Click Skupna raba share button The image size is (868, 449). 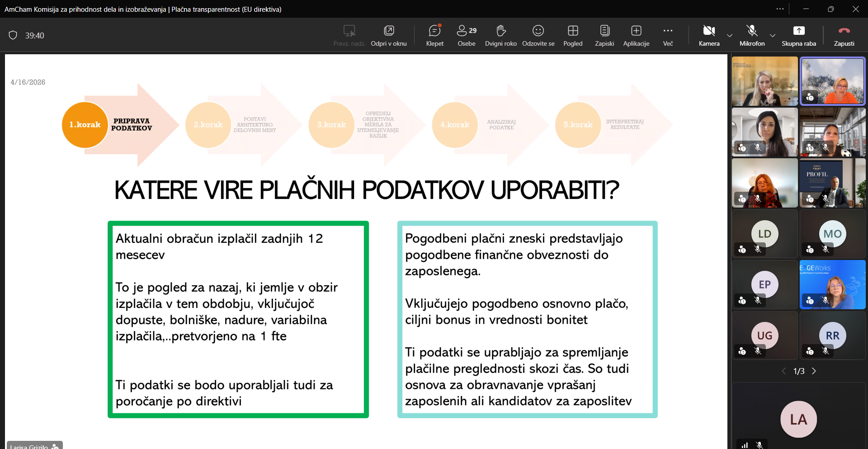798,35
